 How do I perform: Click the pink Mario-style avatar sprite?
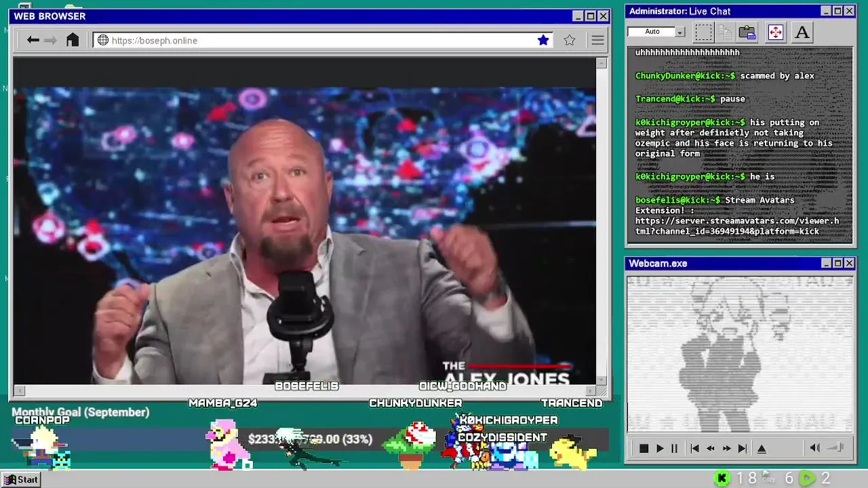[x=228, y=444]
